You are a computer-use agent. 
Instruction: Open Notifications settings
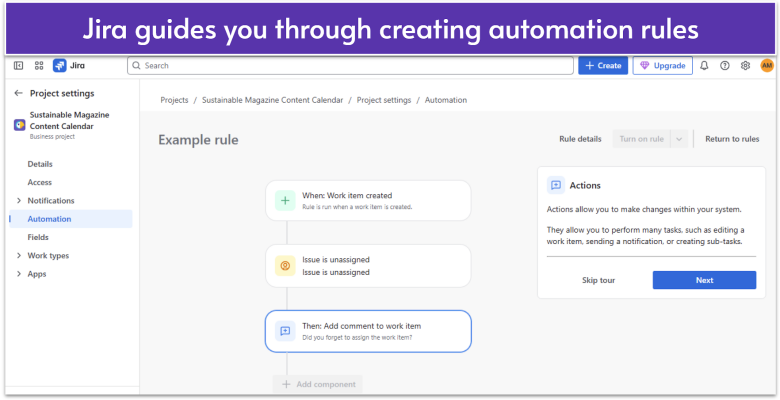click(x=51, y=200)
